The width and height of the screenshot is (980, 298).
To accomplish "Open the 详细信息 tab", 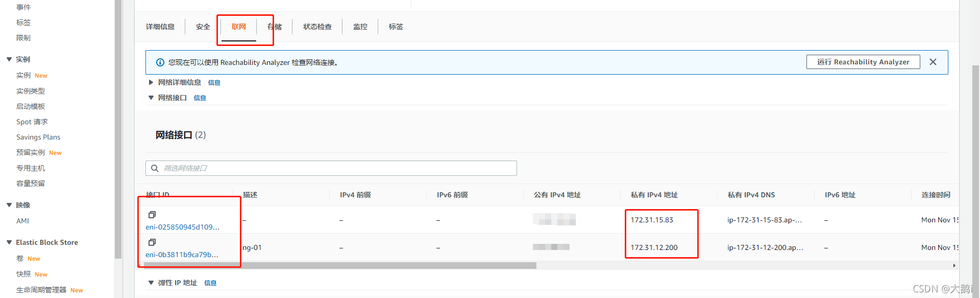I will [x=160, y=27].
